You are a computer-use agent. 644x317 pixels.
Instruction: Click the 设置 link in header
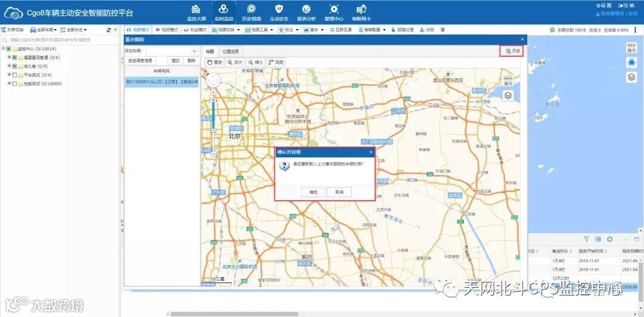tap(603, 5)
